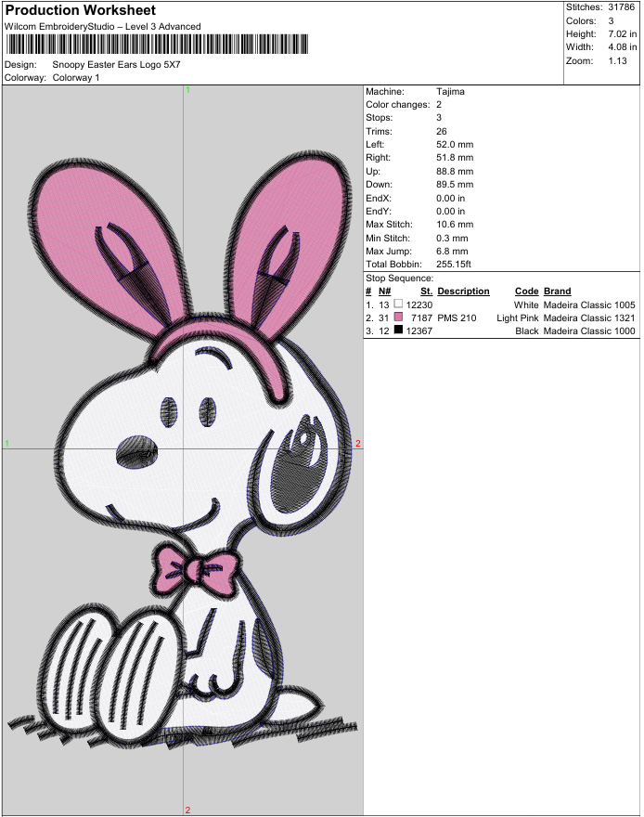The height and width of the screenshot is (817, 644).
Task: Click the red 2 marker at right edge
Action: pos(357,444)
